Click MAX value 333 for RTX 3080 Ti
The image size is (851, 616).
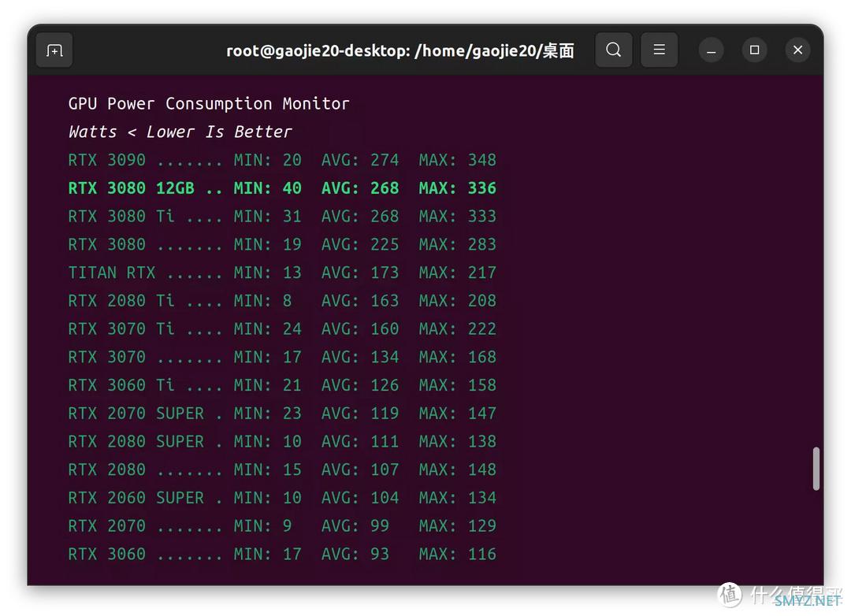click(x=482, y=217)
